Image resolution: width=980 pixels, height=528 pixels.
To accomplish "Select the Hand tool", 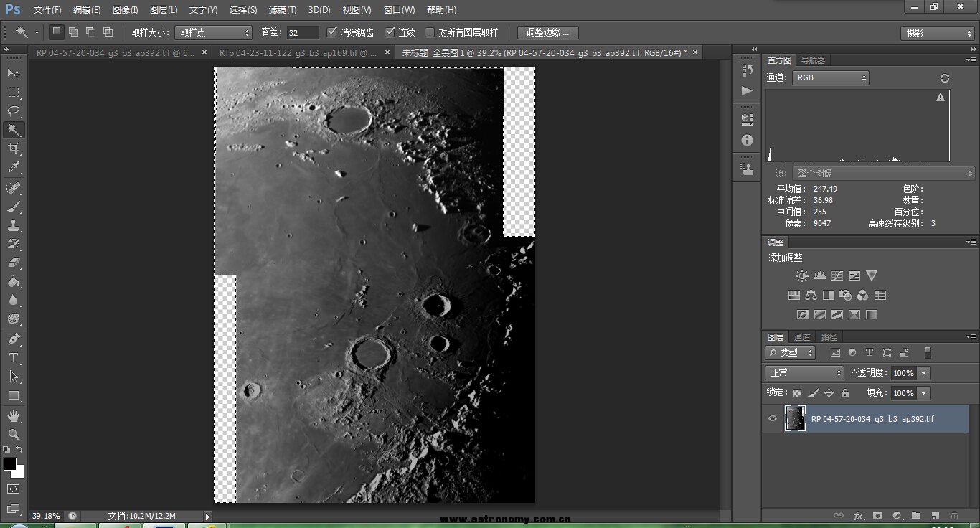I will [14, 415].
